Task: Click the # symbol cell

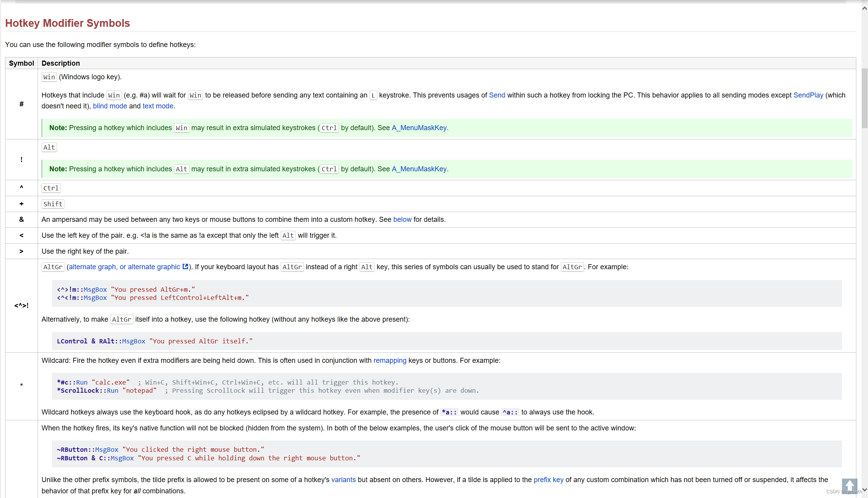Action: coord(21,104)
